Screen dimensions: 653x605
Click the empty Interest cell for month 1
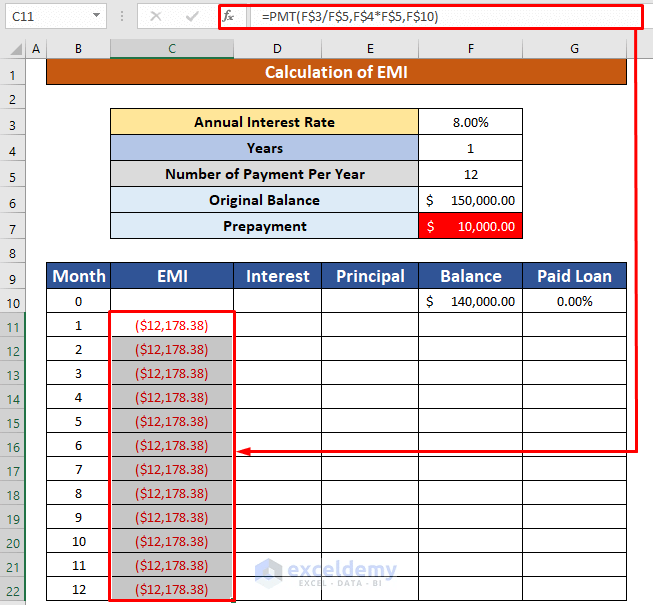click(277, 325)
